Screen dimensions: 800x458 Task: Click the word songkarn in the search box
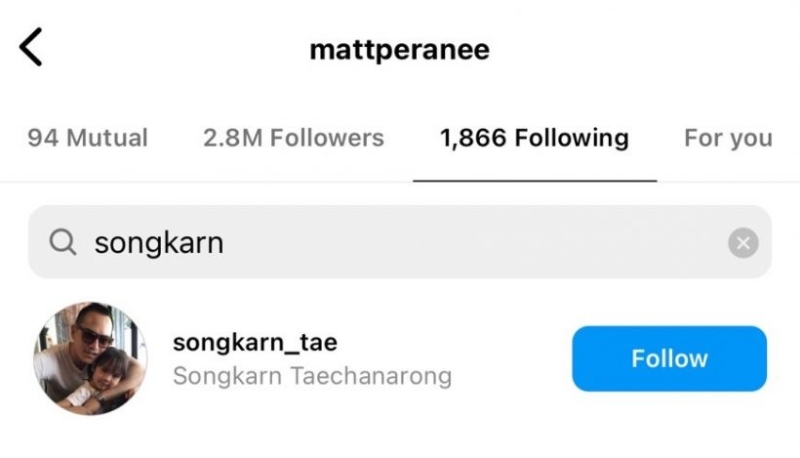click(159, 243)
